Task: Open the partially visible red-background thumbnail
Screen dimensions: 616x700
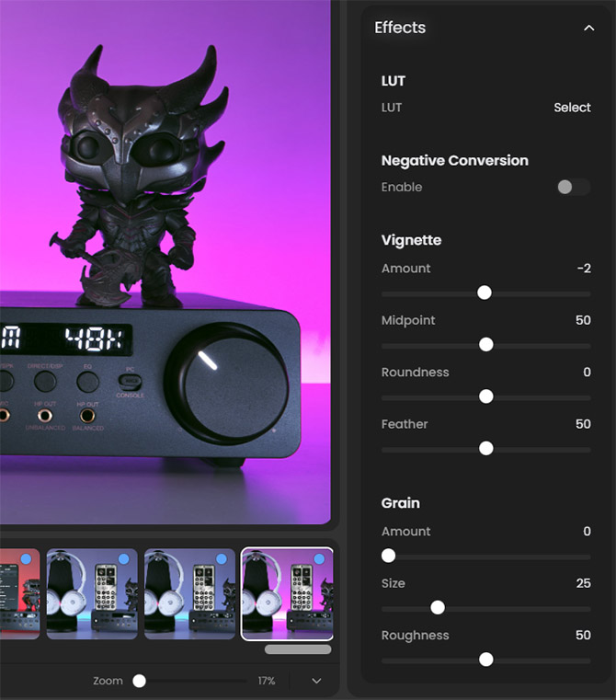Action: tap(18, 598)
